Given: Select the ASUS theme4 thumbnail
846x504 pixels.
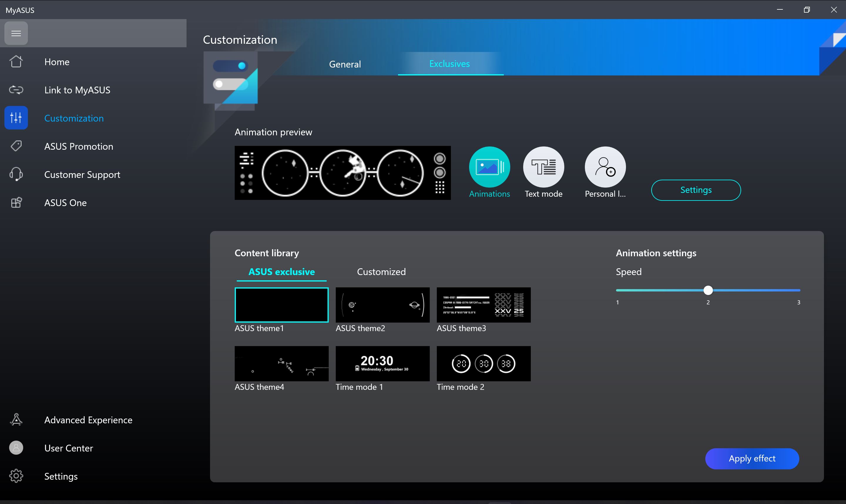Looking at the screenshot, I should point(281,363).
